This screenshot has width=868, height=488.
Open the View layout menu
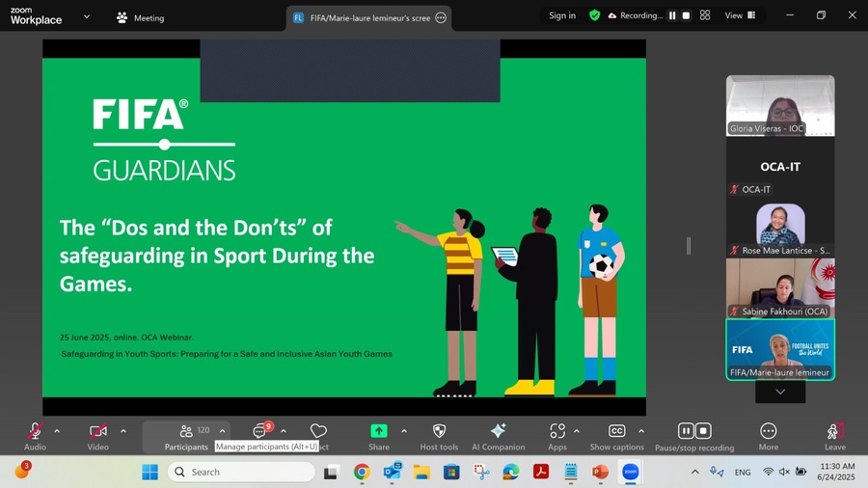pyautogui.click(x=740, y=15)
